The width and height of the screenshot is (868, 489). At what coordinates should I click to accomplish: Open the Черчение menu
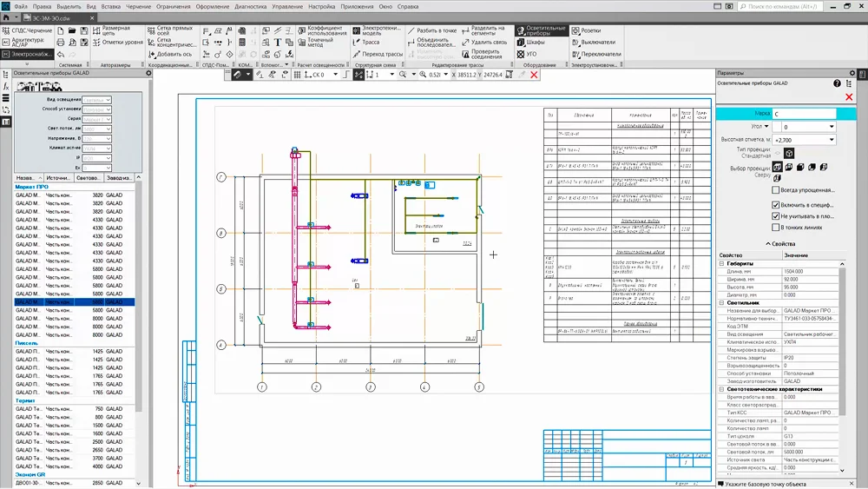(139, 6)
